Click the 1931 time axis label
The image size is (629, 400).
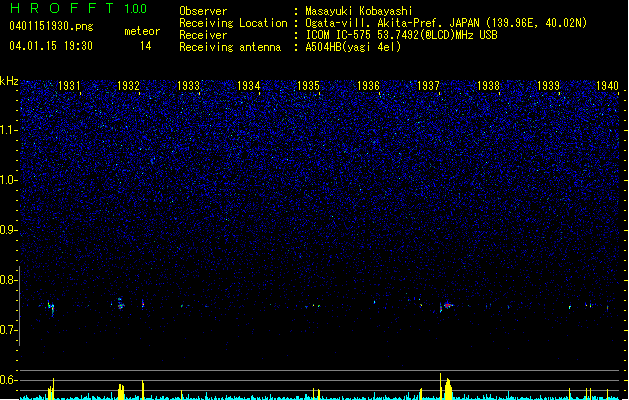(x=69, y=86)
